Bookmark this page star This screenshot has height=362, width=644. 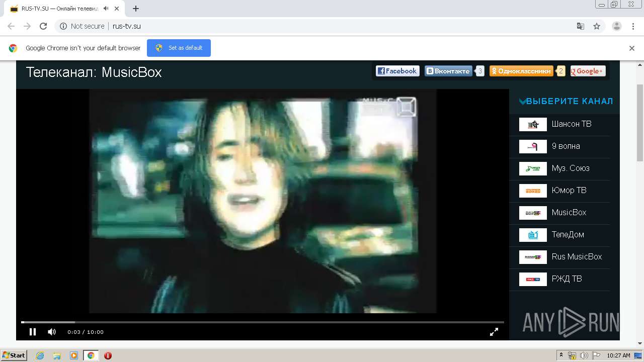click(597, 26)
